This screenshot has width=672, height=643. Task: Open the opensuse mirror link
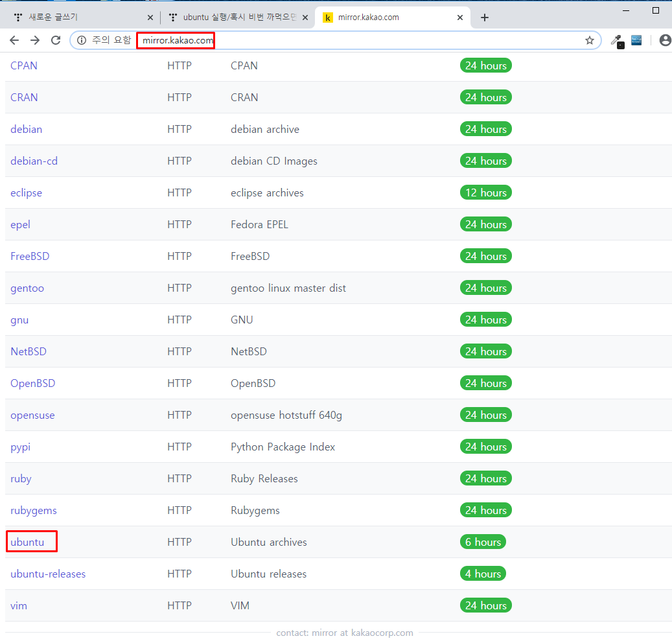[x=32, y=415]
